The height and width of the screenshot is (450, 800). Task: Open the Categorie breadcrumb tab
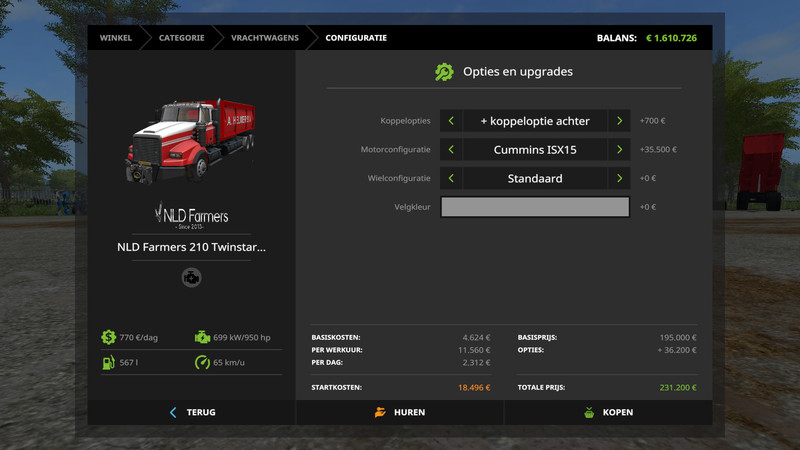(181, 38)
